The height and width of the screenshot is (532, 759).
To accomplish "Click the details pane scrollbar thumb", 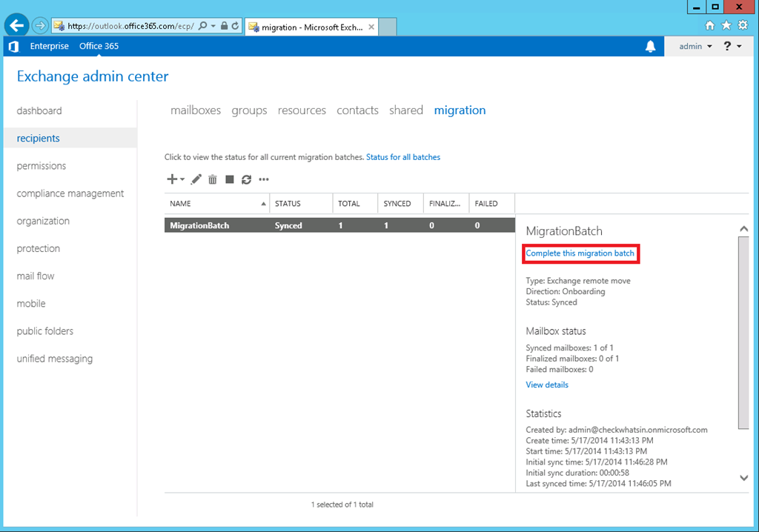I will (744, 333).
